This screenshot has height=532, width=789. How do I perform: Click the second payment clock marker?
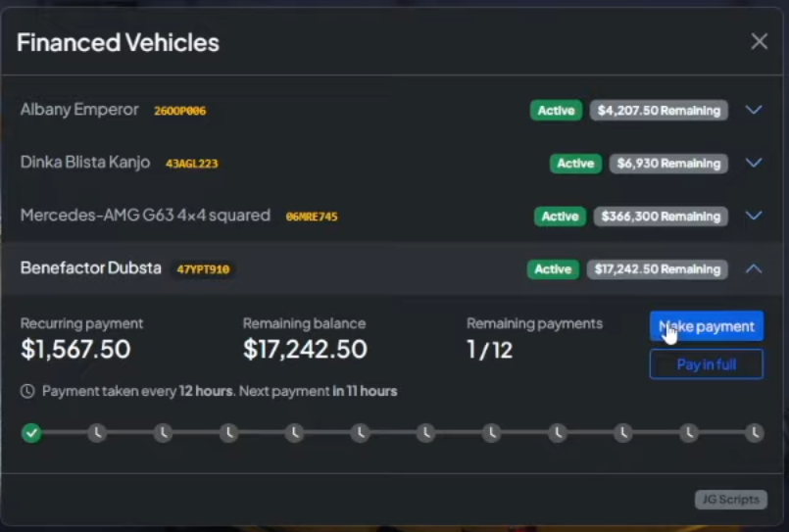[97, 432]
